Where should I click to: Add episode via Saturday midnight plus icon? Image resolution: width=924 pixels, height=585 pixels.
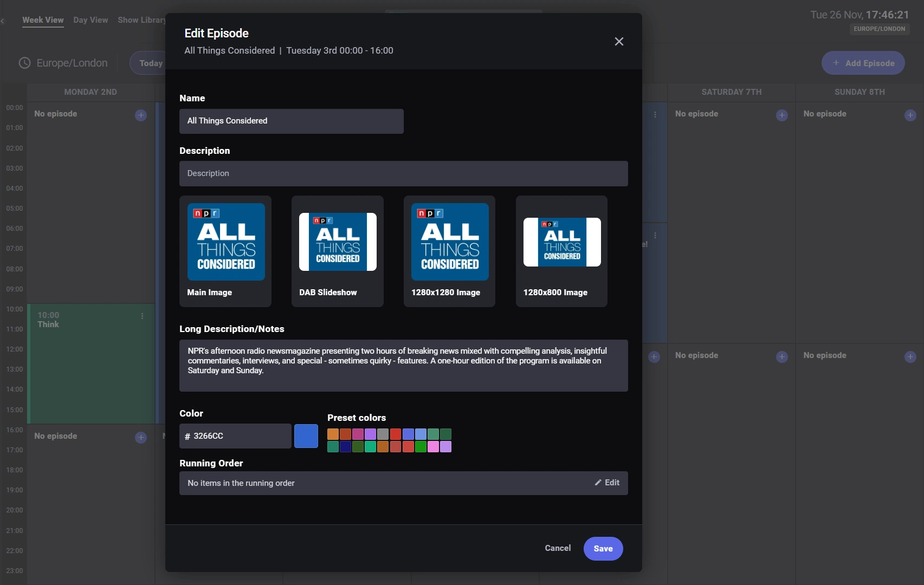782,115
